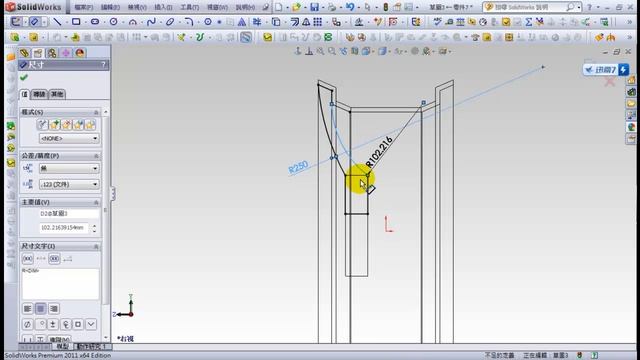Viewport: 640px width, 360px height.
Task: Select the Sketch Fillet tool
Action: (x=188, y=22)
